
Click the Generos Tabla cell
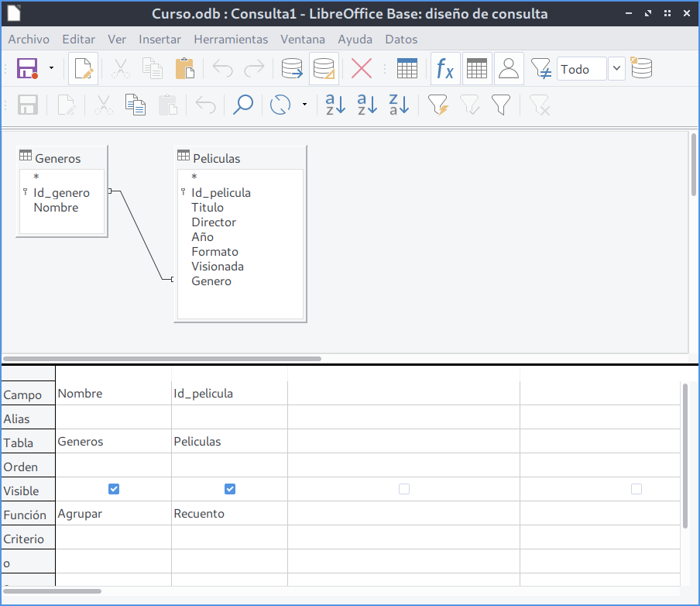[x=113, y=441]
